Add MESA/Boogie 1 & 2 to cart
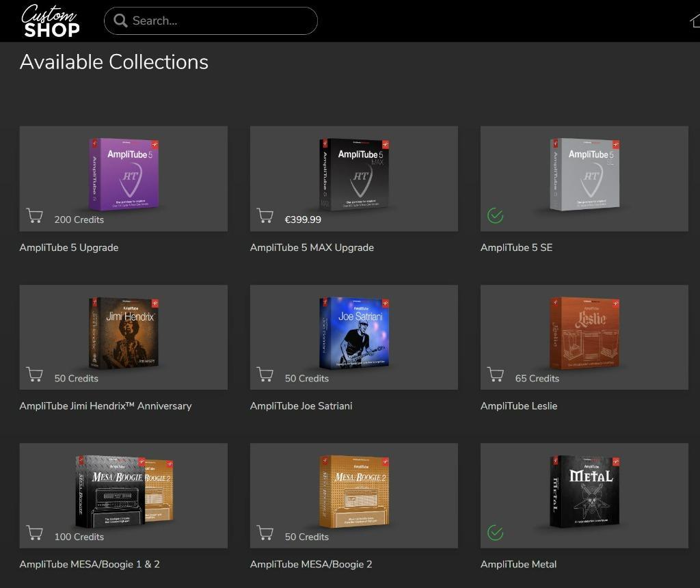The width and height of the screenshot is (700, 588). [35, 533]
